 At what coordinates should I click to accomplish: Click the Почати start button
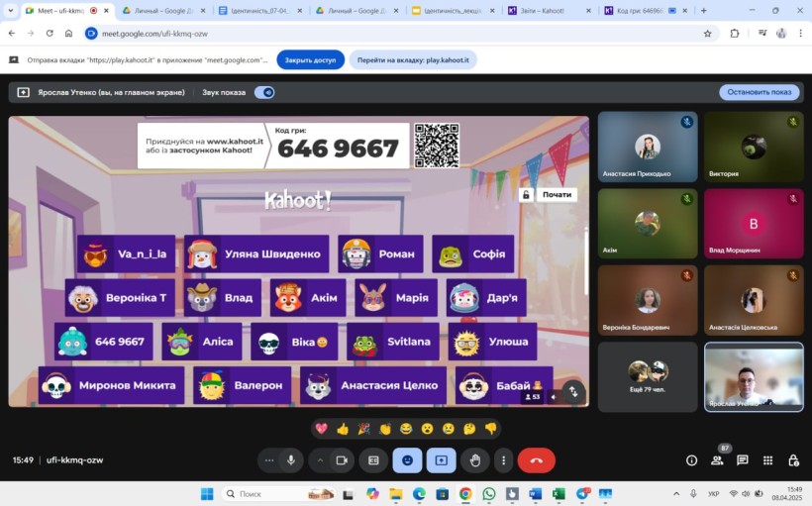tap(557, 195)
